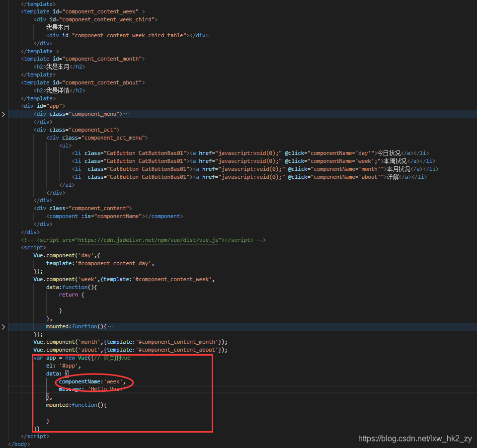The image size is (477, 448).
Task: Click the componentName:'week' line
Action: [92, 381]
